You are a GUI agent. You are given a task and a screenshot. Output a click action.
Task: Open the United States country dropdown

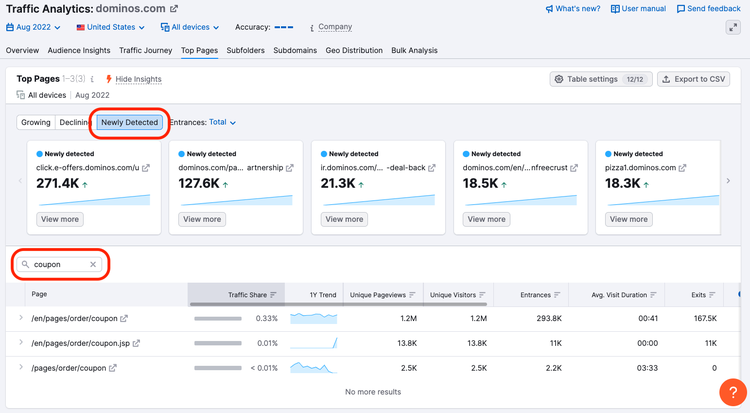coord(110,27)
